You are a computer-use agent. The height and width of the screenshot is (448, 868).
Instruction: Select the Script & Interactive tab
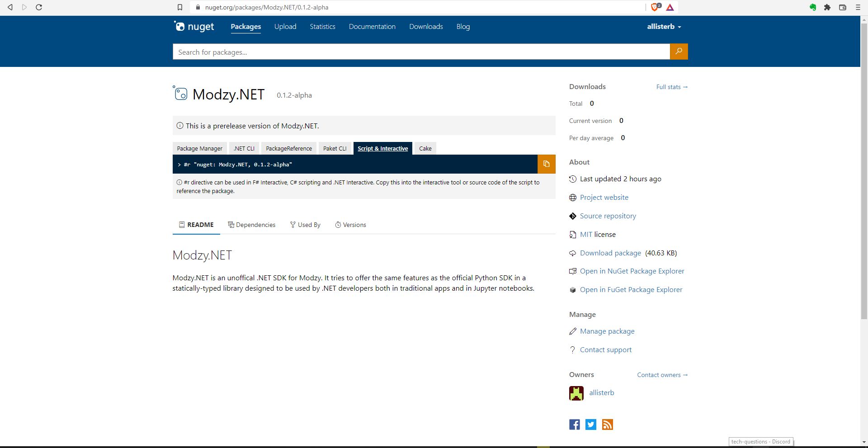point(383,148)
